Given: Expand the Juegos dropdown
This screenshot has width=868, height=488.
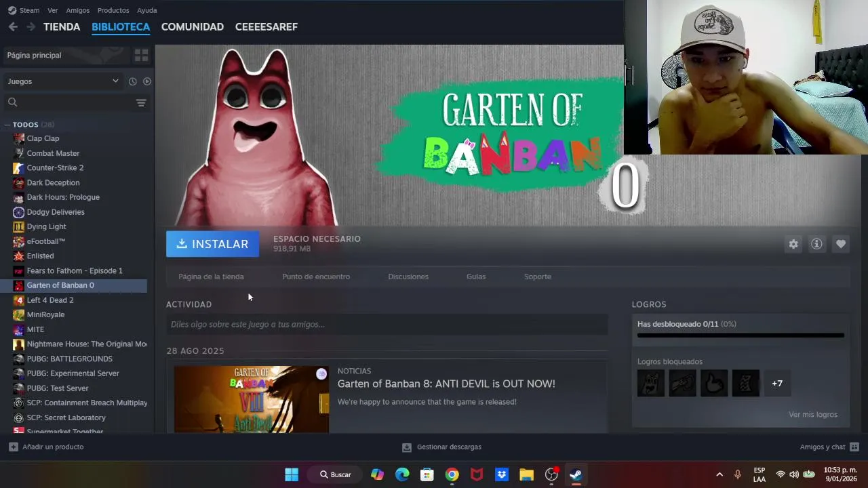Looking at the screenshot, I should (62, 81).
